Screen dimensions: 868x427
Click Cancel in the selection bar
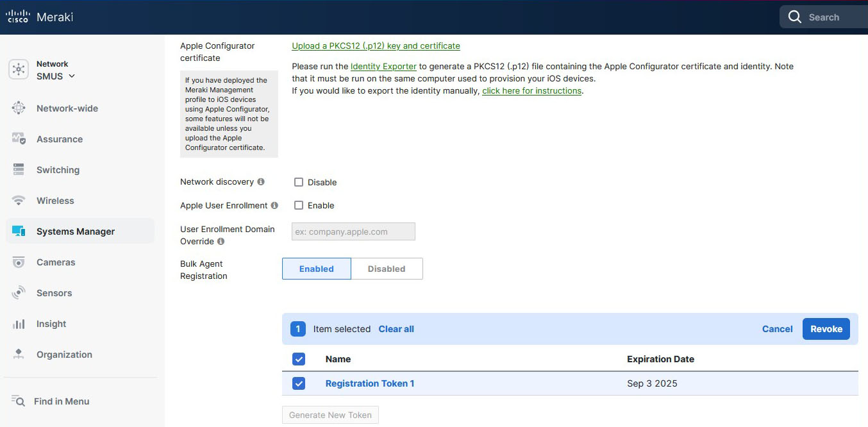pos(777,329)
